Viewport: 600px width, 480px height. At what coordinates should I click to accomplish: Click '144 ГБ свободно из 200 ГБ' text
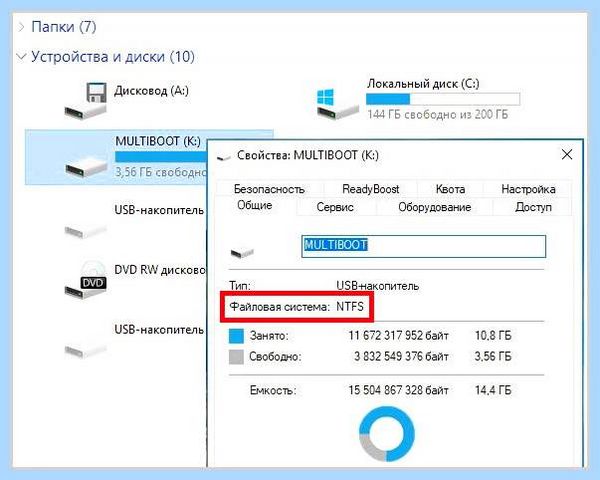438,114
